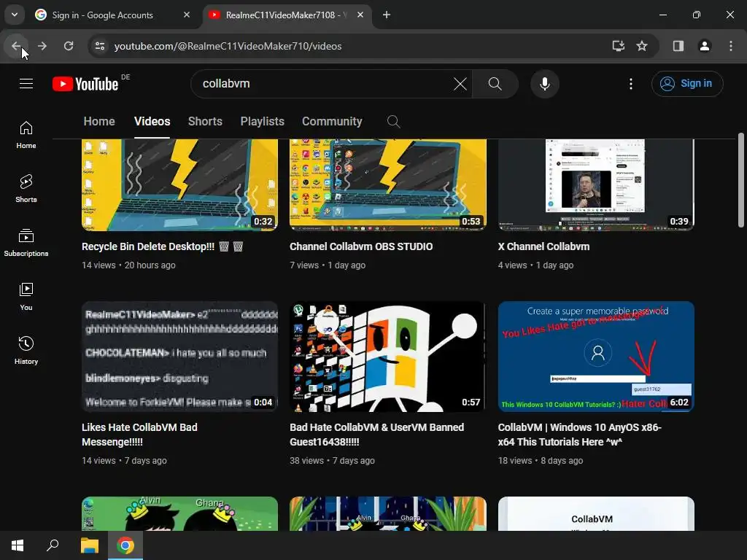Image resolution: width=747 pixels, height=560 pixels.
Task: Open the Bad Hate CollabVM thumbnail
Action: pyautogui.click(x=388, y=356)
